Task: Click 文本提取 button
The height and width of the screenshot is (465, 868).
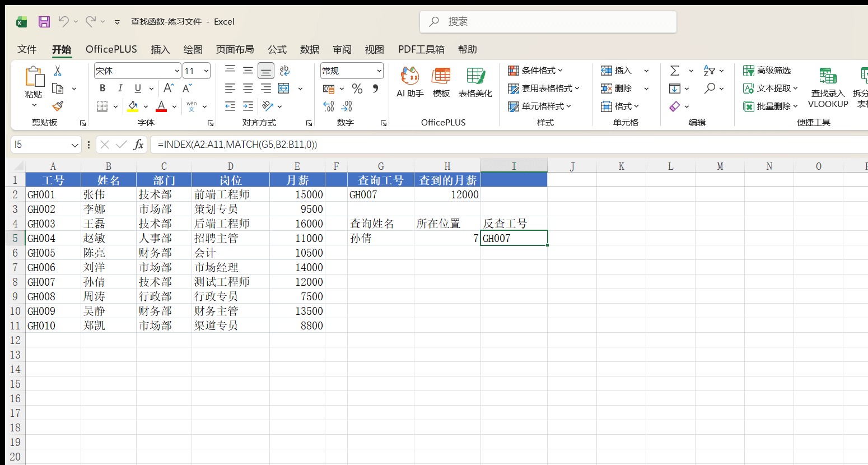Action: coord(771,89)
